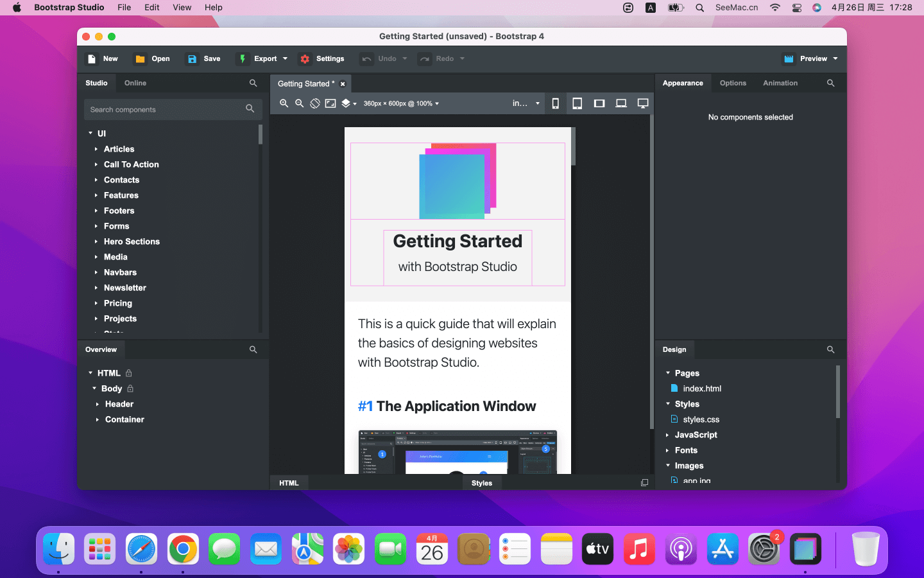Expand the JavaScript folder in Design
Image resolution: width=924 pixels, height=578 pixels.
pyautogui.click(x=667, y=435)
